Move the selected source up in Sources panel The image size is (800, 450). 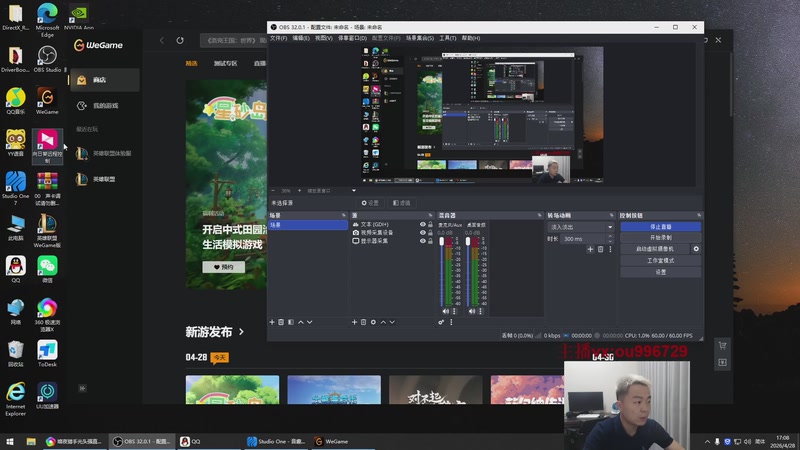pos(383,322)
